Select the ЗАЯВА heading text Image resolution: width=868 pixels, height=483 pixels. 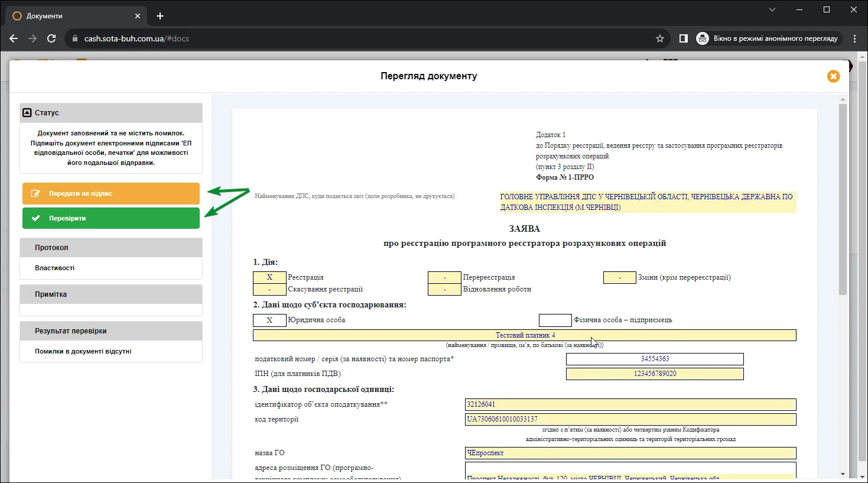tap(525, 229)
